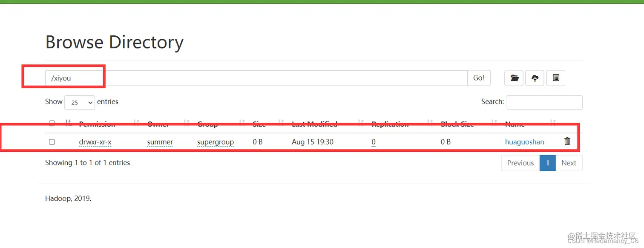Toggle the select-all header checkbox
This screenshot has width=644, height=248.
coord(52,123)
